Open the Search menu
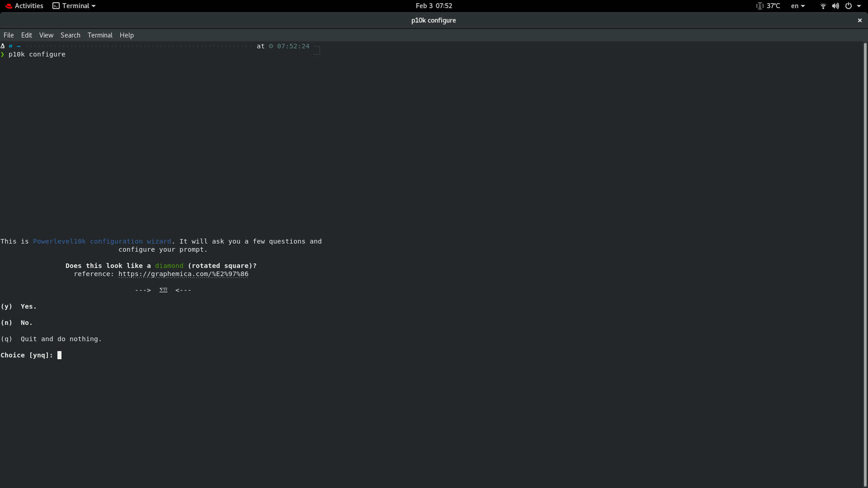Image resolution: width=868 pixels, height=488 pixels. [70, 35]
